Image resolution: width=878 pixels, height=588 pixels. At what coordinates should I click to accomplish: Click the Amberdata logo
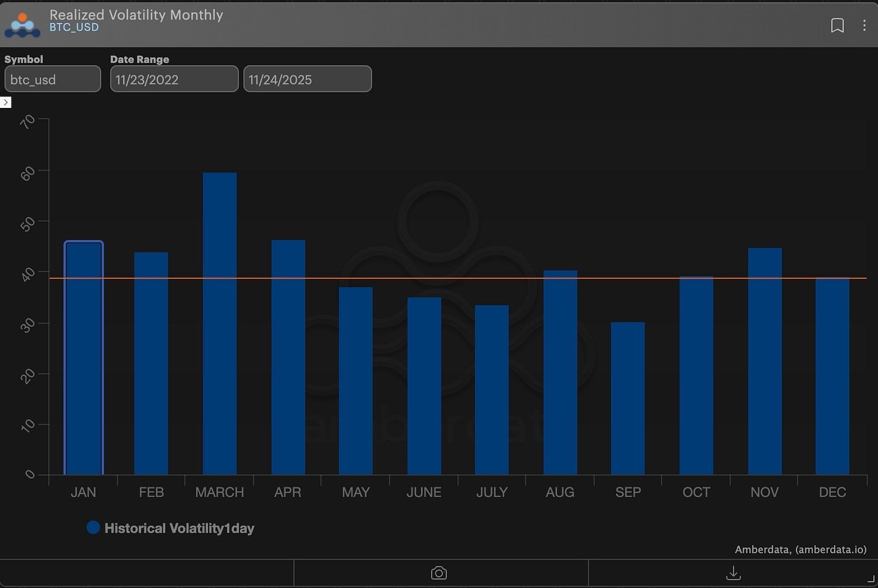22,24
